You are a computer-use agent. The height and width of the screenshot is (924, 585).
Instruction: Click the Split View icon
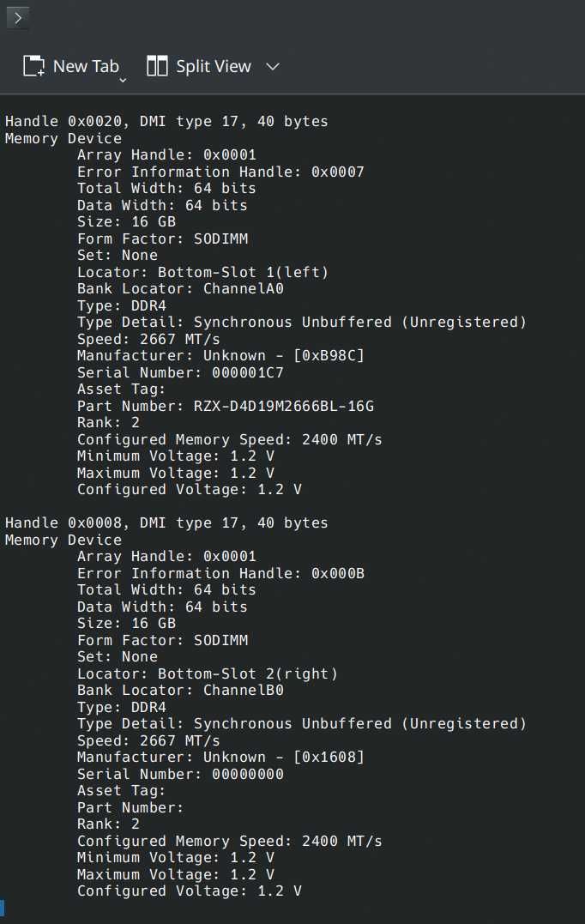pyautogui.click(x=157, y=66)
